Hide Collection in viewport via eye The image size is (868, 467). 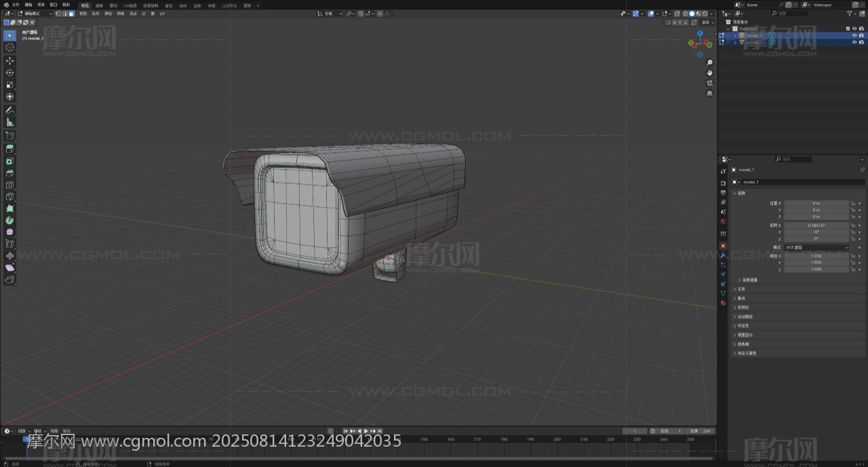[x=854, y=29]
